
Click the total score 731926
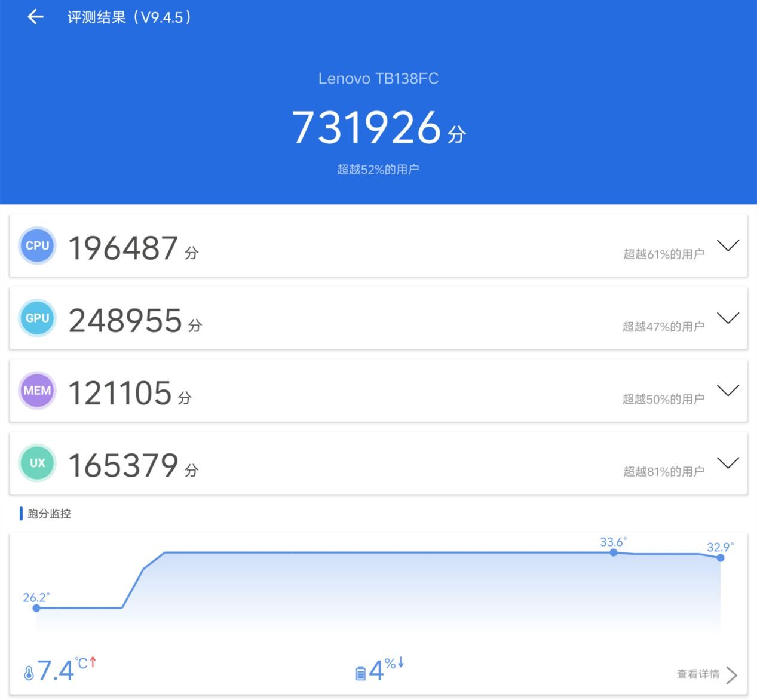pyautogui.click(x=366, y=128)
